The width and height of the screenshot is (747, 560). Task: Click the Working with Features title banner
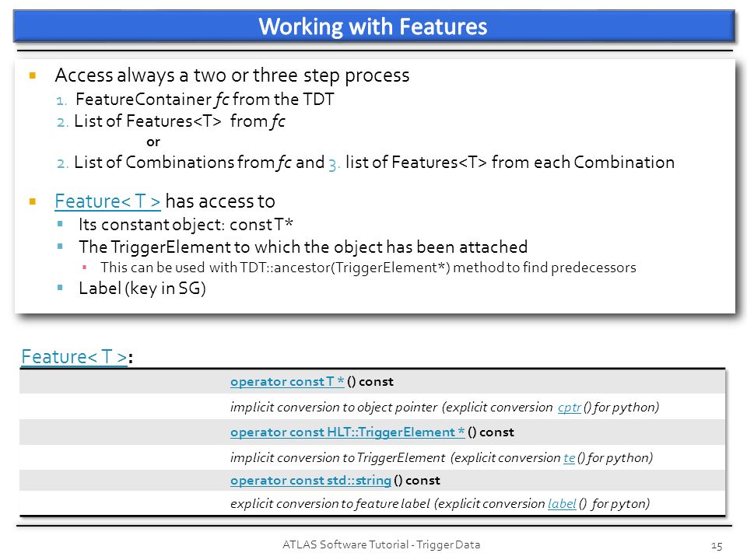tap(374, 26)
